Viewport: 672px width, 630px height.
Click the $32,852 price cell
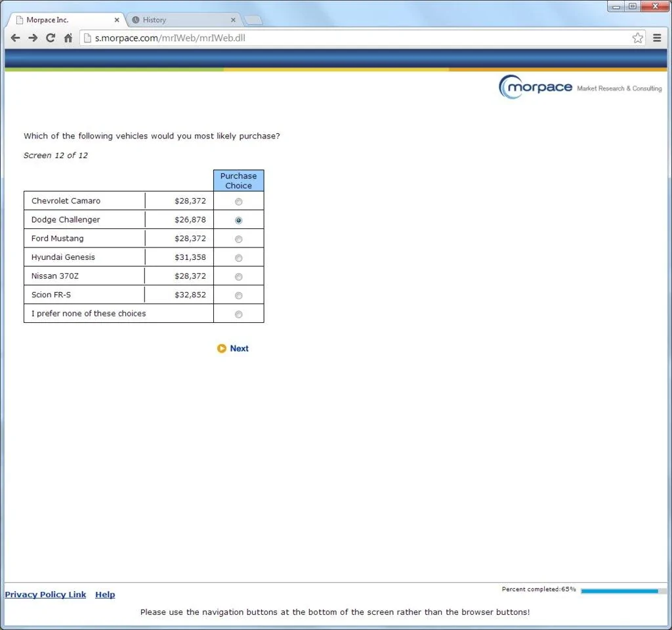pyautogui.click(x=179, y=295)
